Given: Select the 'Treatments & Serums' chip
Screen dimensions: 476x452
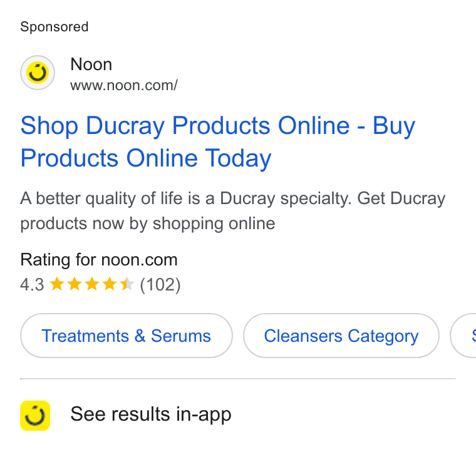Looking at the screenshot, I should coord(127,336).
